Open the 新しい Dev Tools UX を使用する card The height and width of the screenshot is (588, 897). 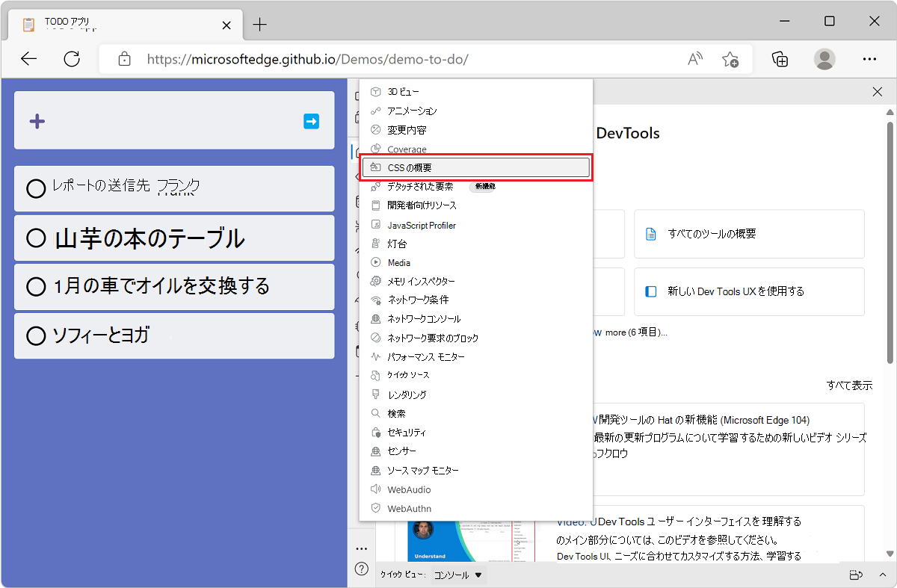(749, 291)
